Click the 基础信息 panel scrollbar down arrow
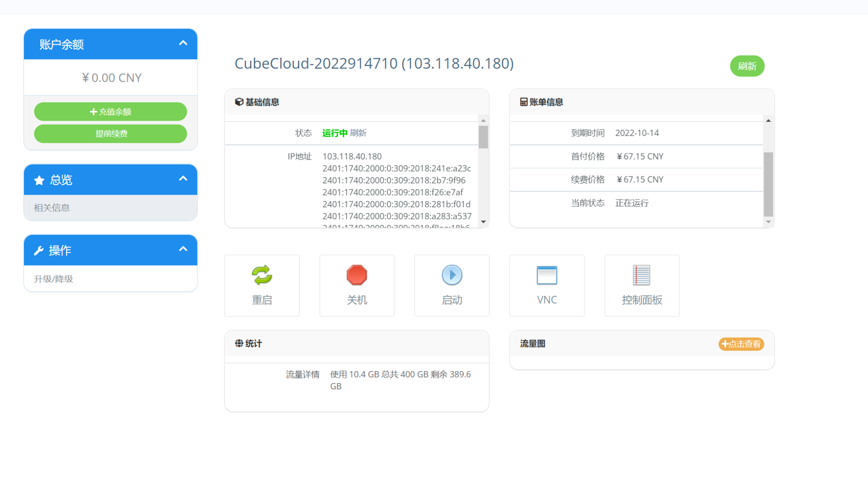The height and width of the screenshot is (481, 868). pyautogui.click(x=483, y=222)
